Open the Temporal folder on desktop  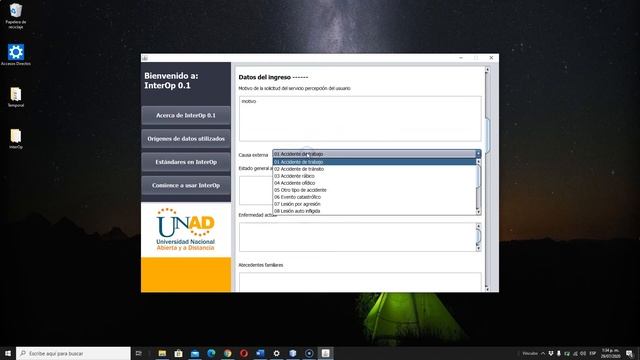16,97
